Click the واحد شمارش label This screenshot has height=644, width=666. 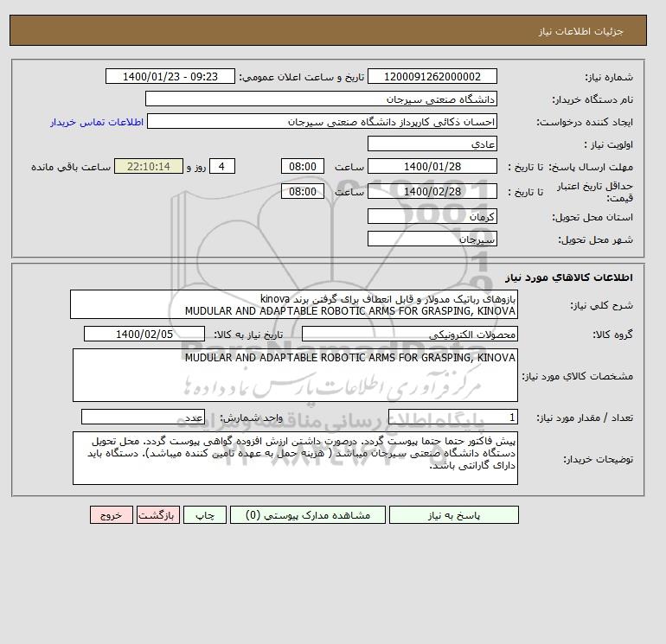pyautogui.click(x=251, y=418)
